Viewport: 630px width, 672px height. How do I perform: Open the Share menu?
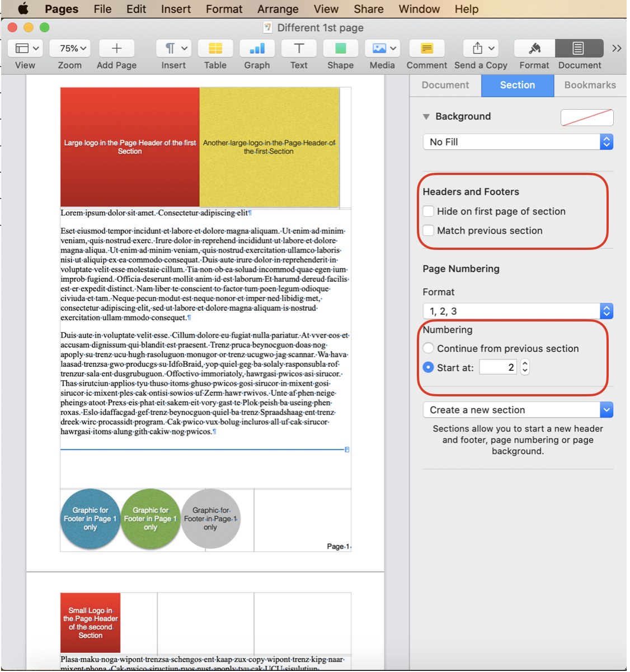368,9
